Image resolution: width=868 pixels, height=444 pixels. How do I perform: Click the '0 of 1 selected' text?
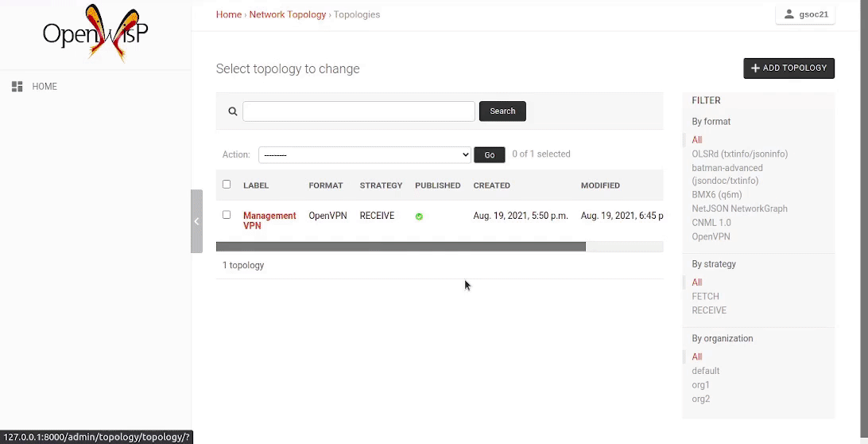coord(541,154)
